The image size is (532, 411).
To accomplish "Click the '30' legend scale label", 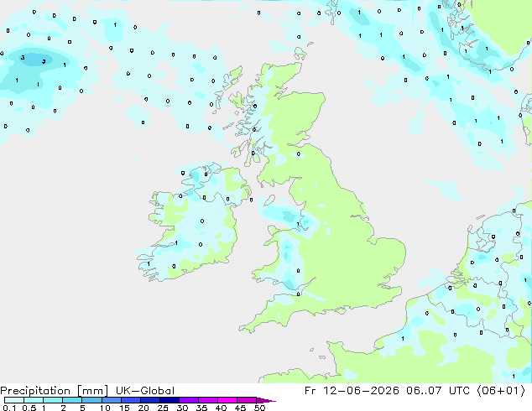I will click(182, 408).
